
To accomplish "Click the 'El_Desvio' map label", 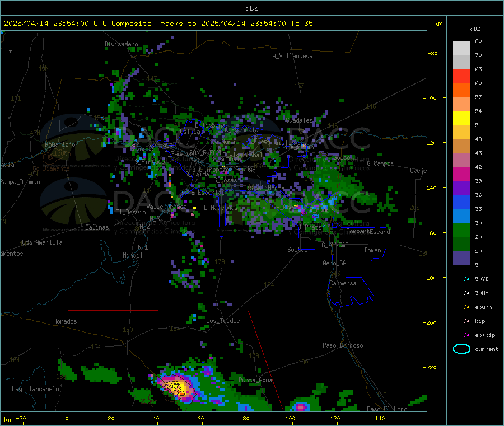I will pyautogui.click(x=131, y=212).
